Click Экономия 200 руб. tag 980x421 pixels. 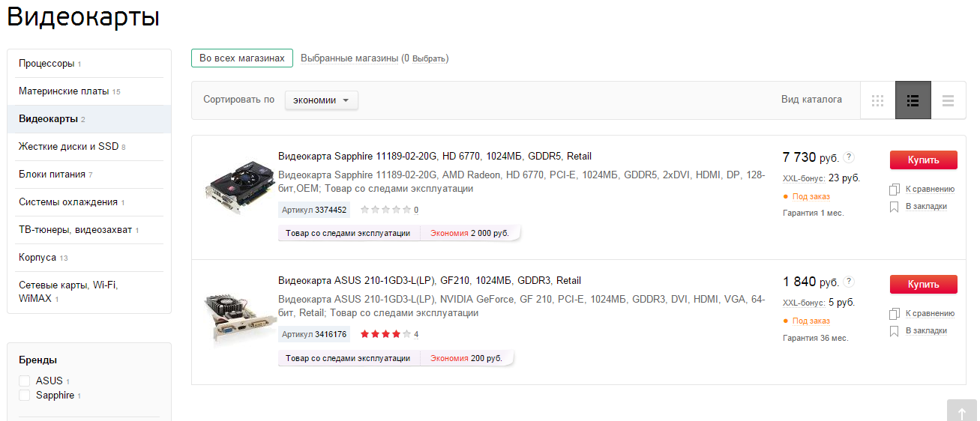(x=466, y=359)
